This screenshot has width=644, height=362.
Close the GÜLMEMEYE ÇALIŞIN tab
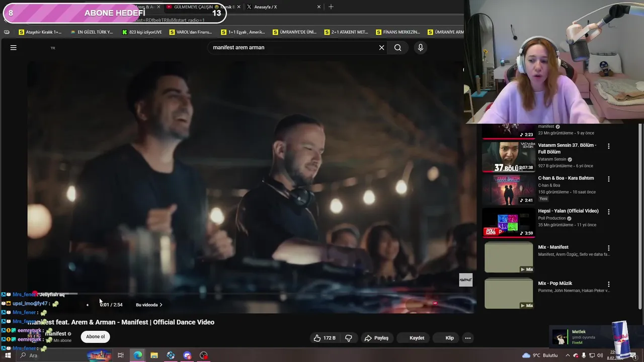click(238, 7)
